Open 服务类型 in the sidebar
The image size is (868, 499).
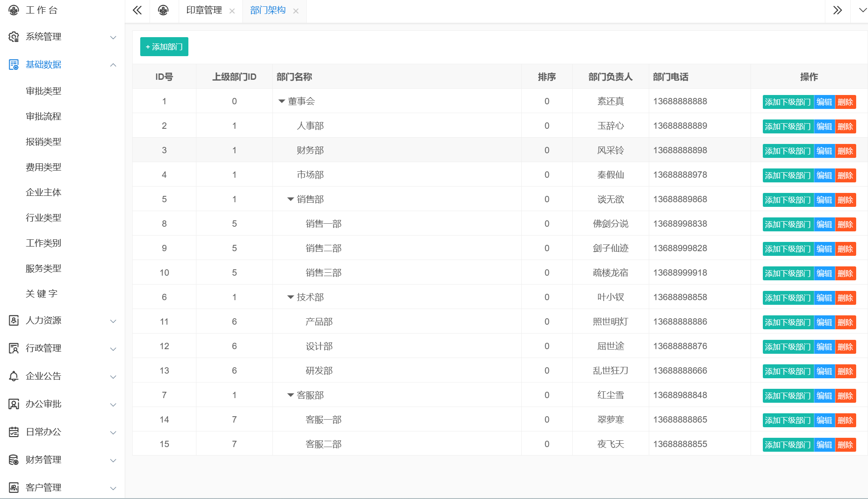(x=44, y=268)
